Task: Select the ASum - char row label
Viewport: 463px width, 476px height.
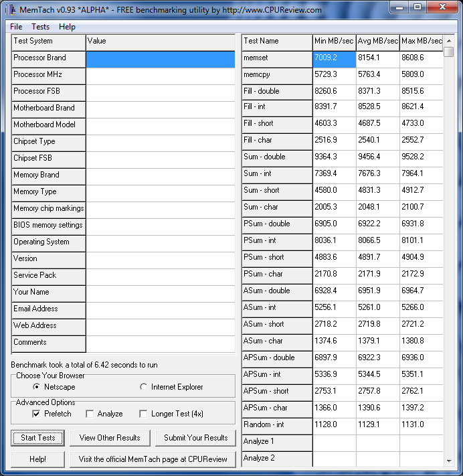Action: point(277,342)
